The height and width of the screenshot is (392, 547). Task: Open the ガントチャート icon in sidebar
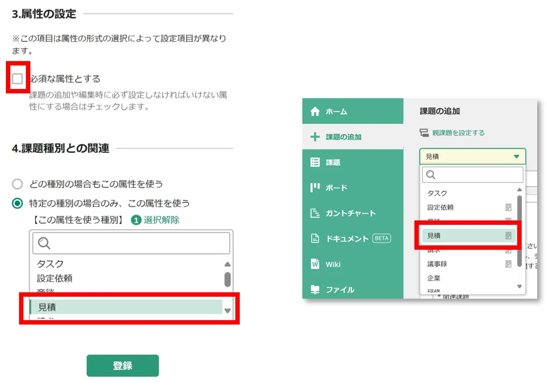[x=315, y=213]
